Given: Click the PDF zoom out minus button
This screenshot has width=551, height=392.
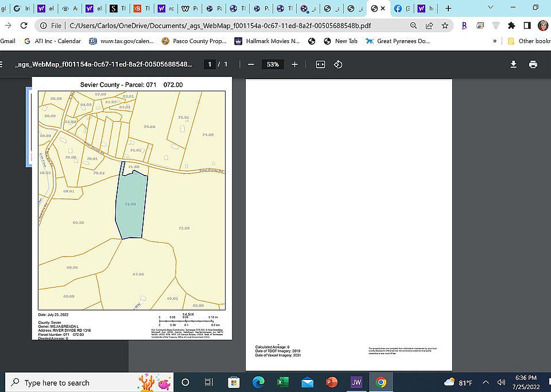Looking at the screenshot, I should pyautogui.click(x=251, y=64).
